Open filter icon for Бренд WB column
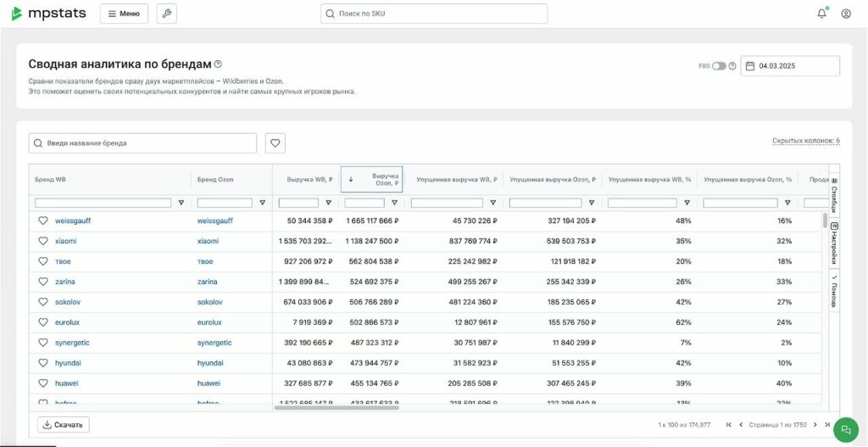This screenshot has height=447, width=868. point(181,204)
